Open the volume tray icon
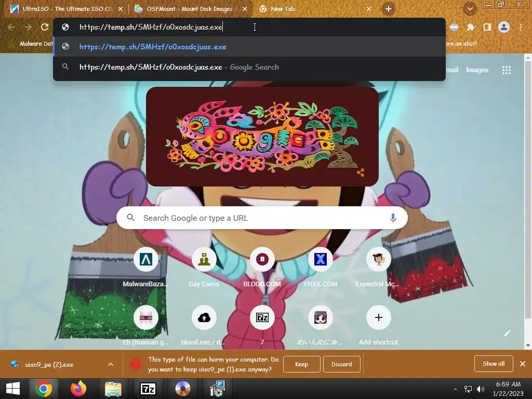The width and height of the screenshot is (532, 399). pyautogui.click(x=481, y=389)
